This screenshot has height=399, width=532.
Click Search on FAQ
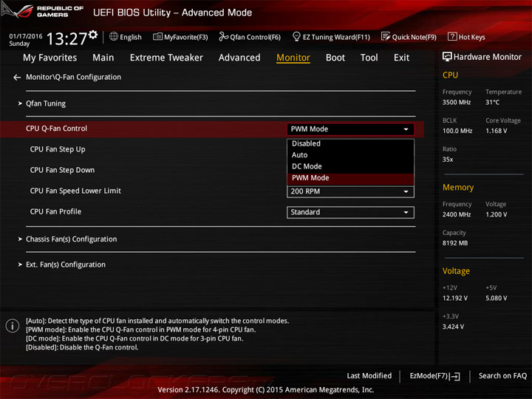pyautogui.click(x=502, y=376)
